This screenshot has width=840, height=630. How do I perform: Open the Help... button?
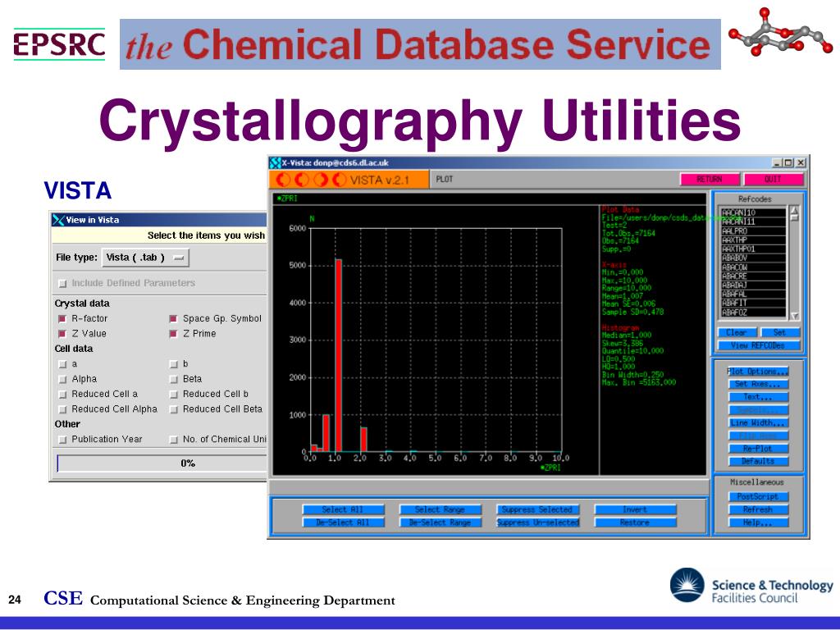758,523
